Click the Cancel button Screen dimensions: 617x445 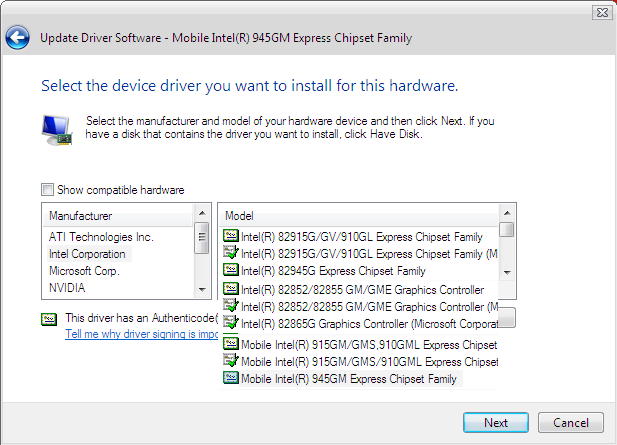[571, 423]
